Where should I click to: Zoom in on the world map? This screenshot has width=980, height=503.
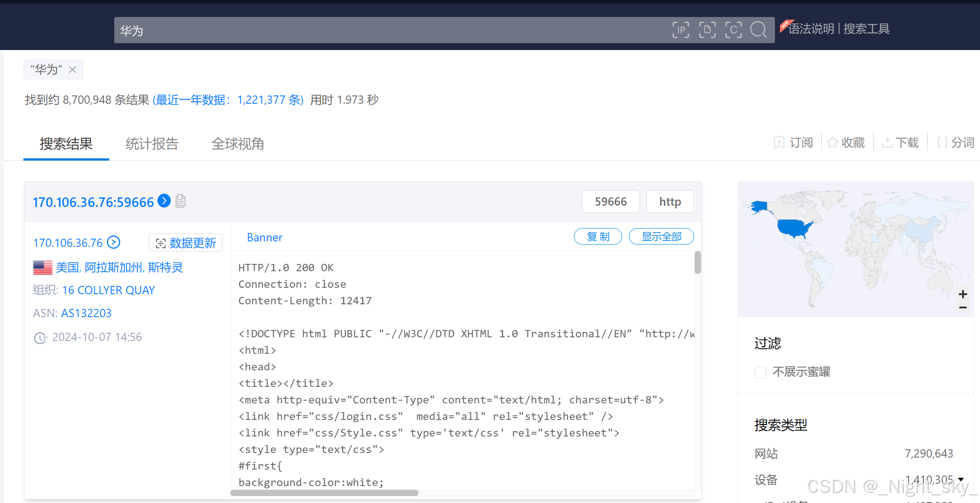click(x=963, y=294)
